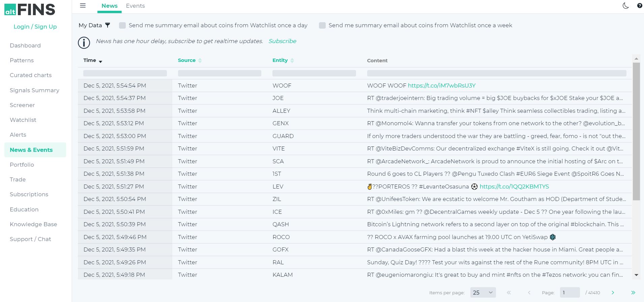Viewport: 644px width, 302px height.
Task: Enable daily Watchlist summary email checkbox
Action: click(x=122, y=25)
